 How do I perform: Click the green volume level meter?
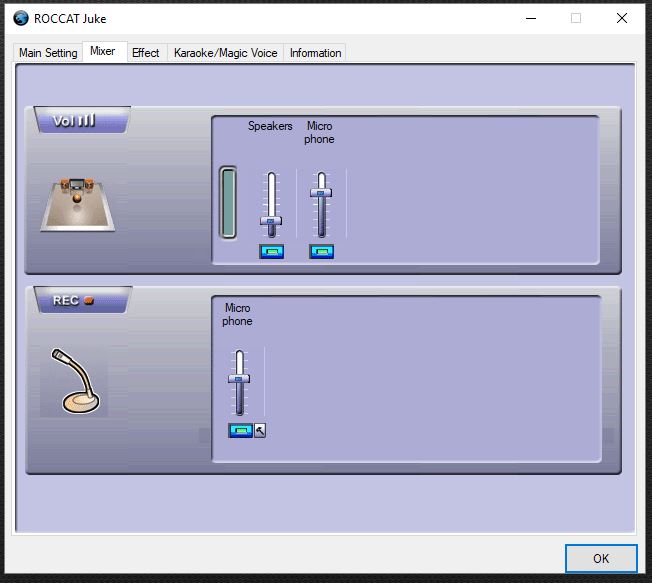pos(228,203)
